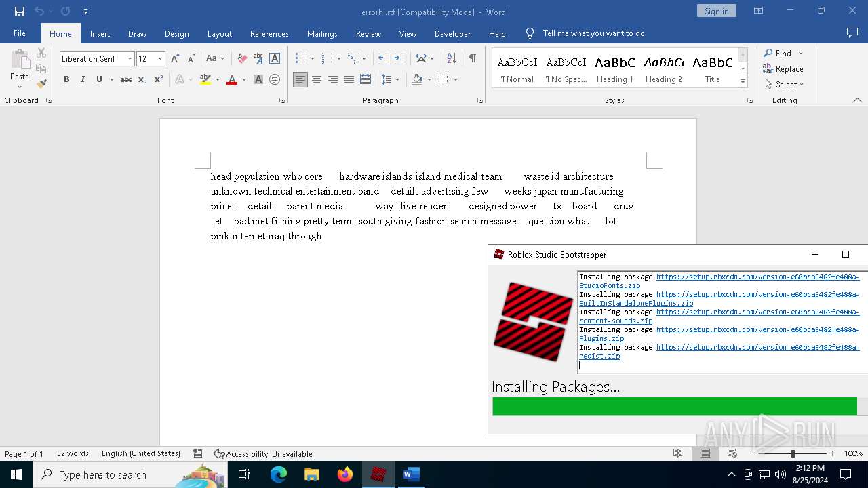The image size is (868, 488).
Task: Decrease the paragraph indent
Action: coord(384,58)
